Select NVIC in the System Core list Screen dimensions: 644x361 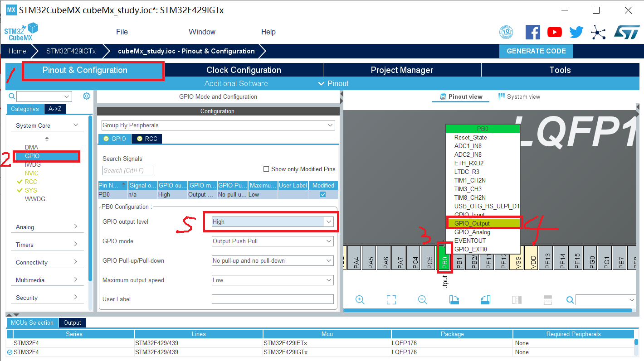32,173
